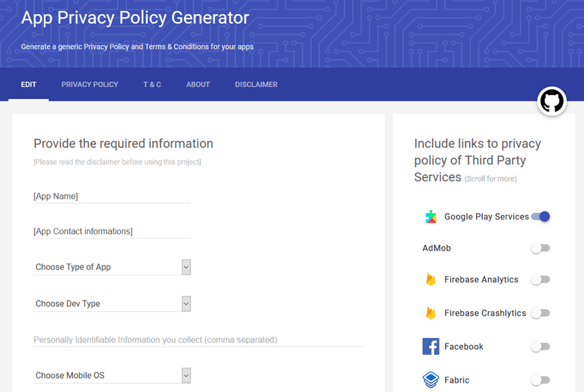Focus the App Name input field

point(112,196)
